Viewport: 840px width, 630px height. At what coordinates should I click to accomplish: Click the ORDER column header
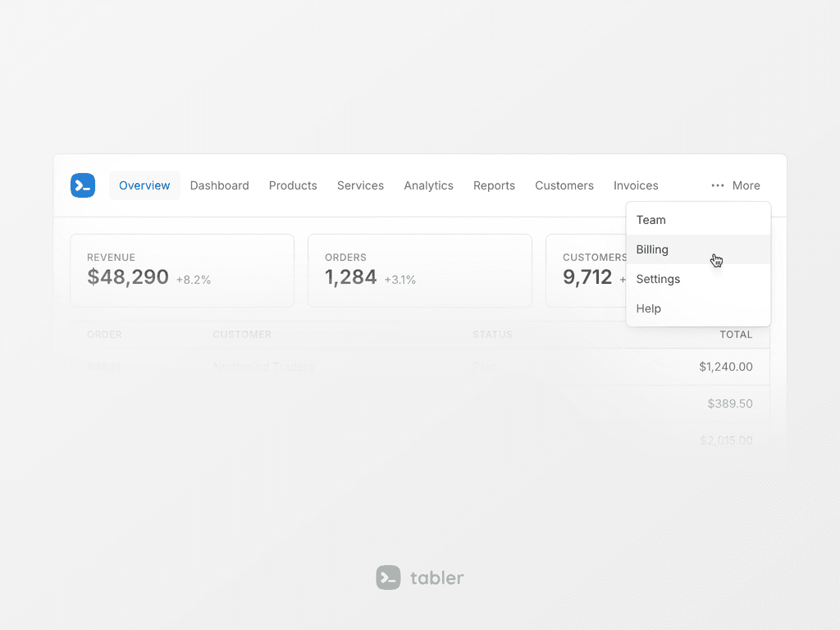tap(104, 335)
